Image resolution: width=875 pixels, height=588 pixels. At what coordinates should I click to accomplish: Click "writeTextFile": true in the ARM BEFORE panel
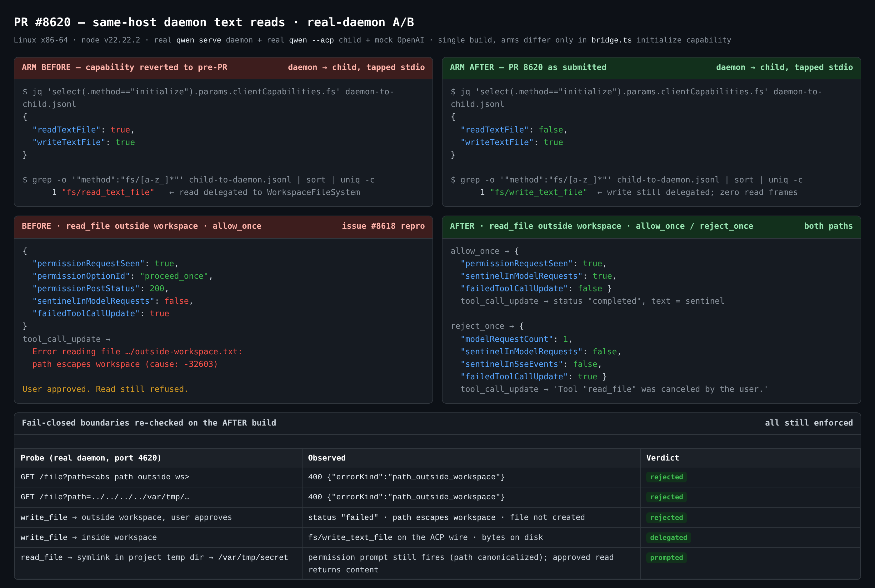(x=83, y=142)
